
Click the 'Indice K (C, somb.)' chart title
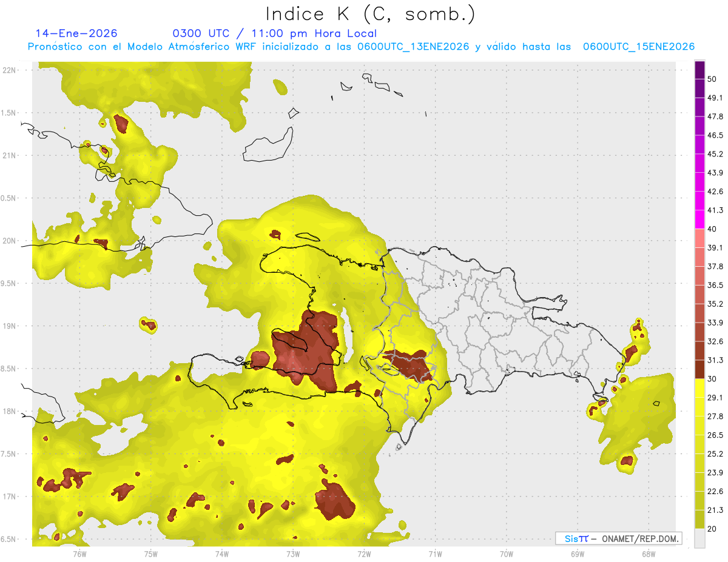[x=371, y=14]
